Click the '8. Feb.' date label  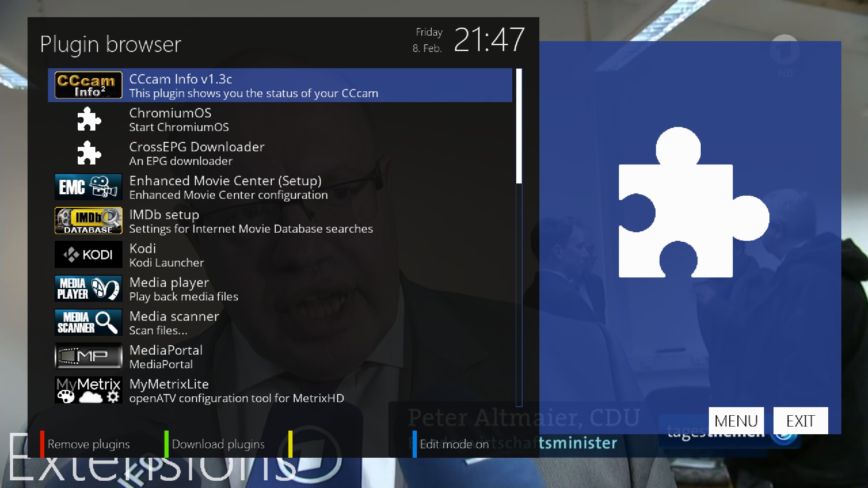(x=427, y=48)
